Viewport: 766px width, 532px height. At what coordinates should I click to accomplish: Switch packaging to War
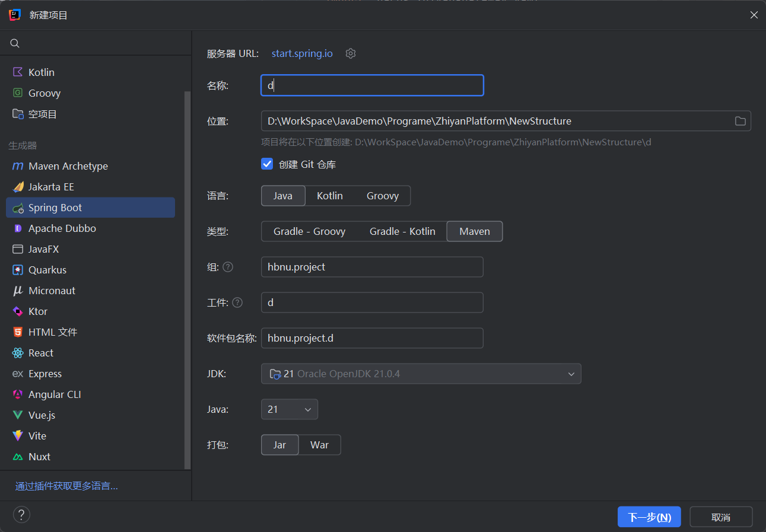click(x=319, y=445)
